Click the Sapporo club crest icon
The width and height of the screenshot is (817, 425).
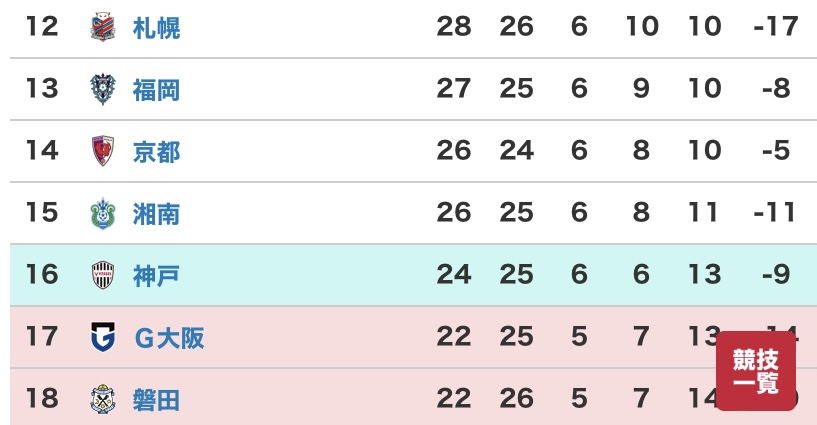103,28
